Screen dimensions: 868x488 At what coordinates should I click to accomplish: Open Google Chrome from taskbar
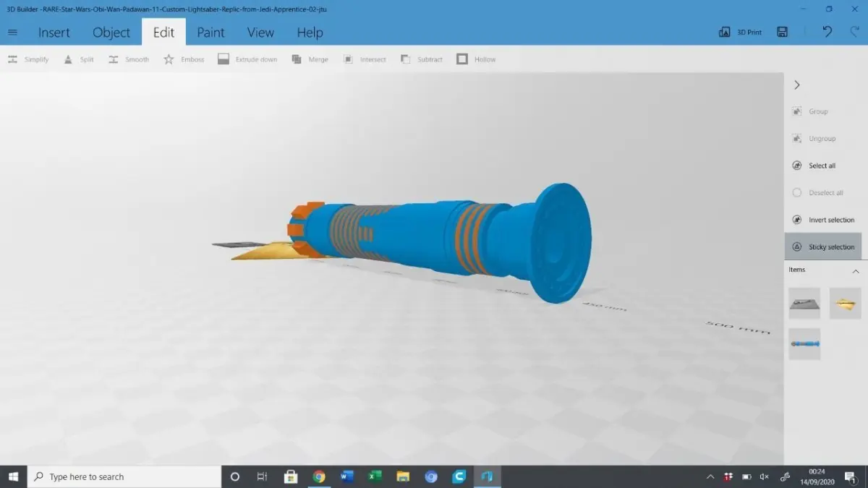319,476
